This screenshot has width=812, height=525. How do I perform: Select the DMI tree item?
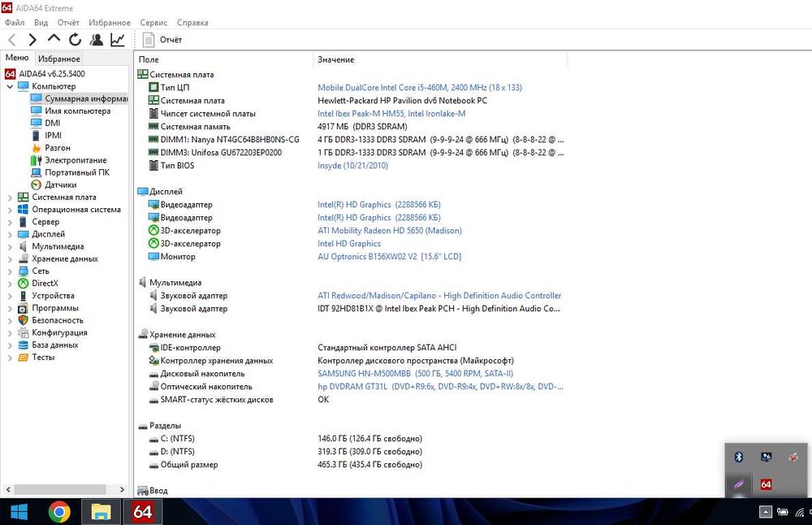click(52, 123)
